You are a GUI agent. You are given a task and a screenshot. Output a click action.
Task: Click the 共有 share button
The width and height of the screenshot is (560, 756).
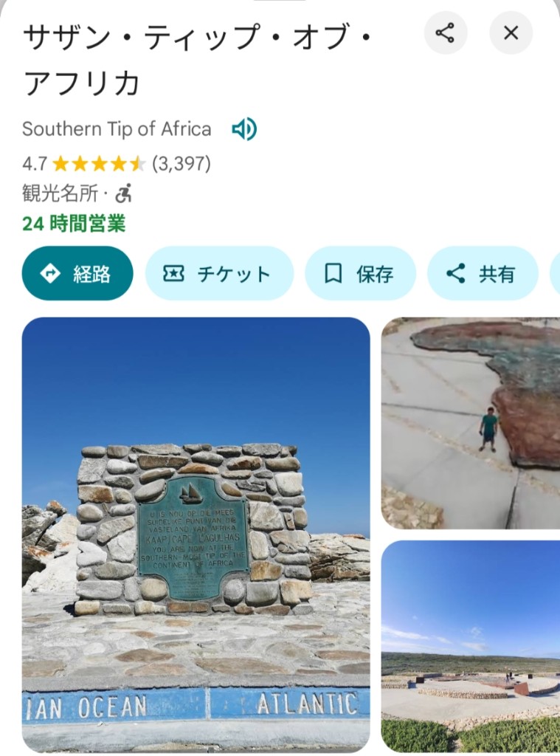click(x=483, y=273)
